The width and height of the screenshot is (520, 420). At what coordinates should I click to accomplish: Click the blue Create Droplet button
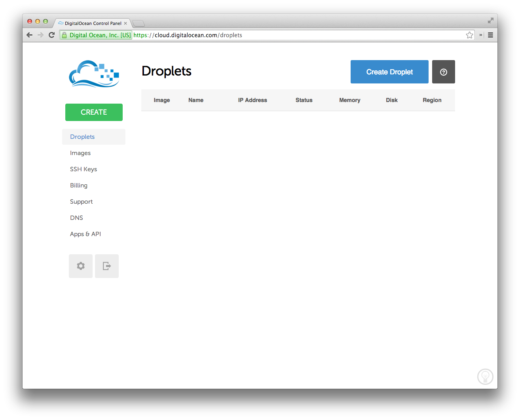389,72
